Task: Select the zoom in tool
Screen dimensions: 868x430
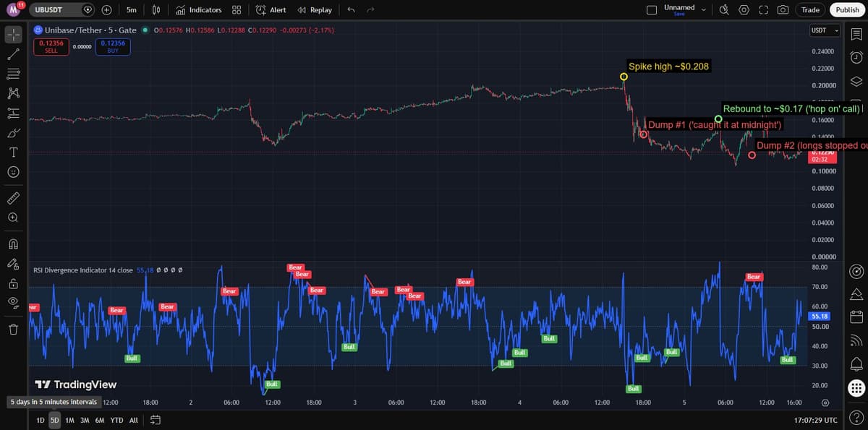Action: [12, 218]
